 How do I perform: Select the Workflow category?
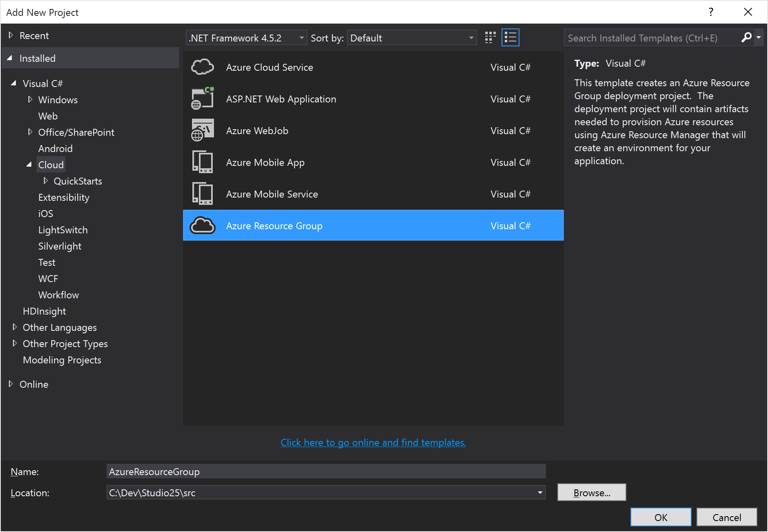[x=59, y=295]
